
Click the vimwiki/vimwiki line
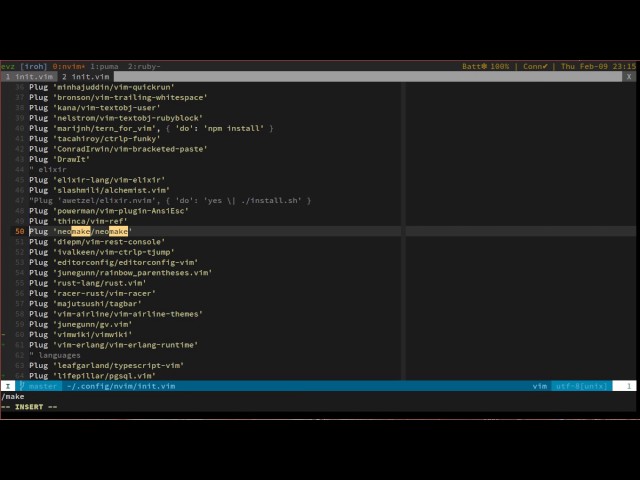pyautogui.click(x=81, y=335)
